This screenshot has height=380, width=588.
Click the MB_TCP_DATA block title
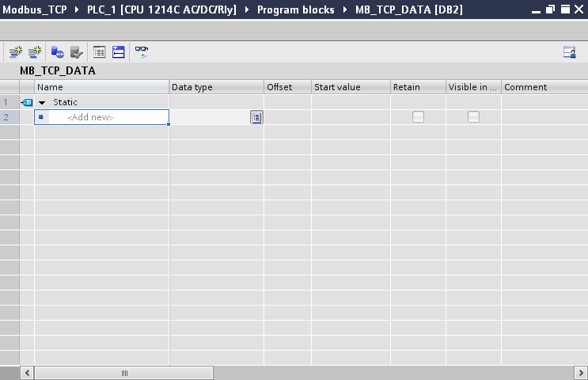click(57, 70)
